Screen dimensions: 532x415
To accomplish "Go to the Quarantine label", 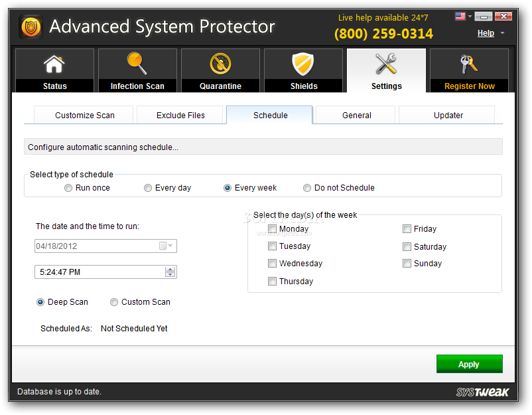I will click(x=220, y=86).
